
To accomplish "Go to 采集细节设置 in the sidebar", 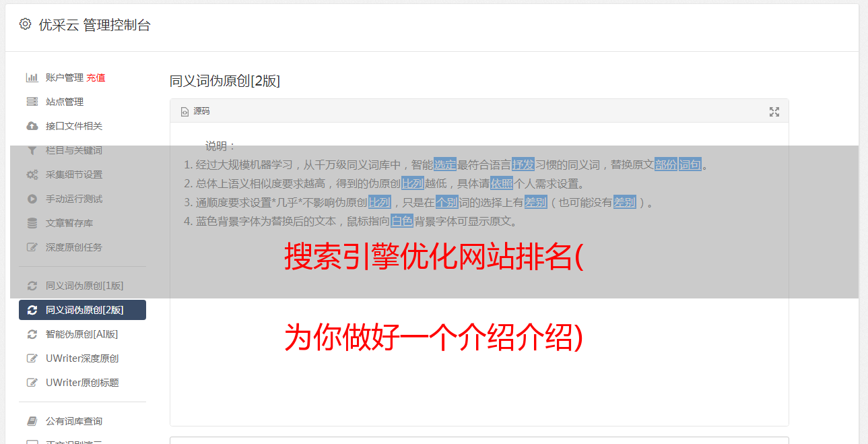I will 82,175.
